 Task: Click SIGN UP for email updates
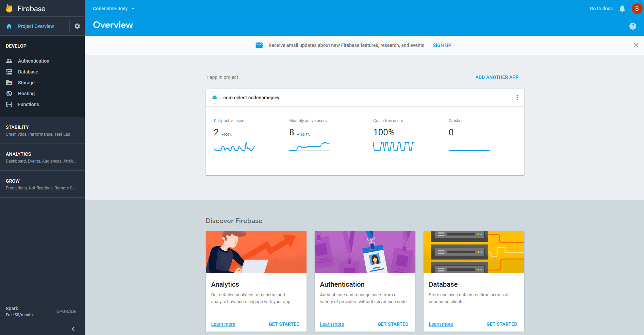(442, 45)
